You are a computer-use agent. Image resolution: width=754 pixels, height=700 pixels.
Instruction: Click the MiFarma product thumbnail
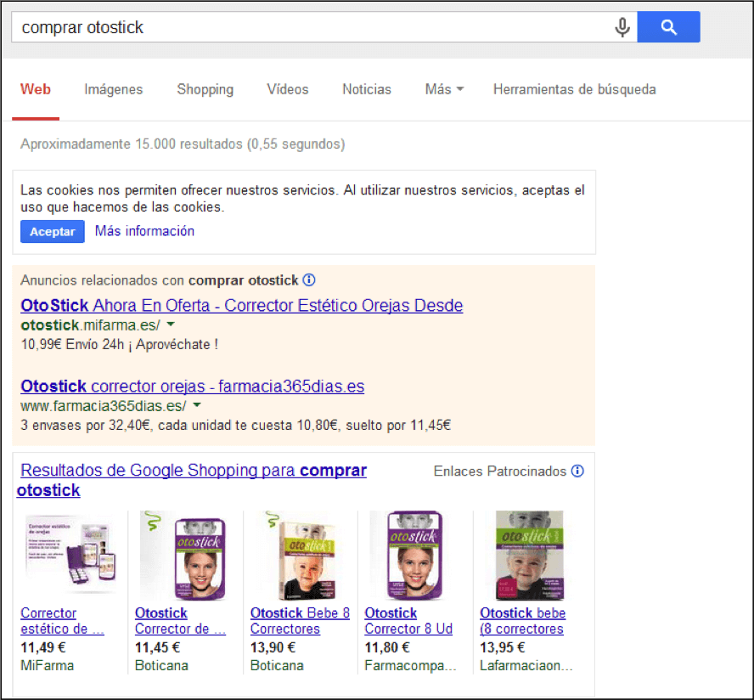click(x=70, y=555)
